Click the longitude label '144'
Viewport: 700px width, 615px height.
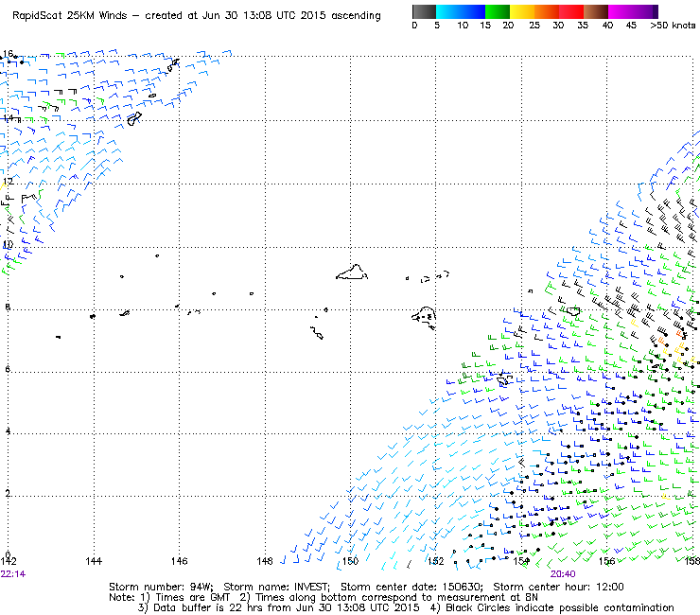coord(94,561)
